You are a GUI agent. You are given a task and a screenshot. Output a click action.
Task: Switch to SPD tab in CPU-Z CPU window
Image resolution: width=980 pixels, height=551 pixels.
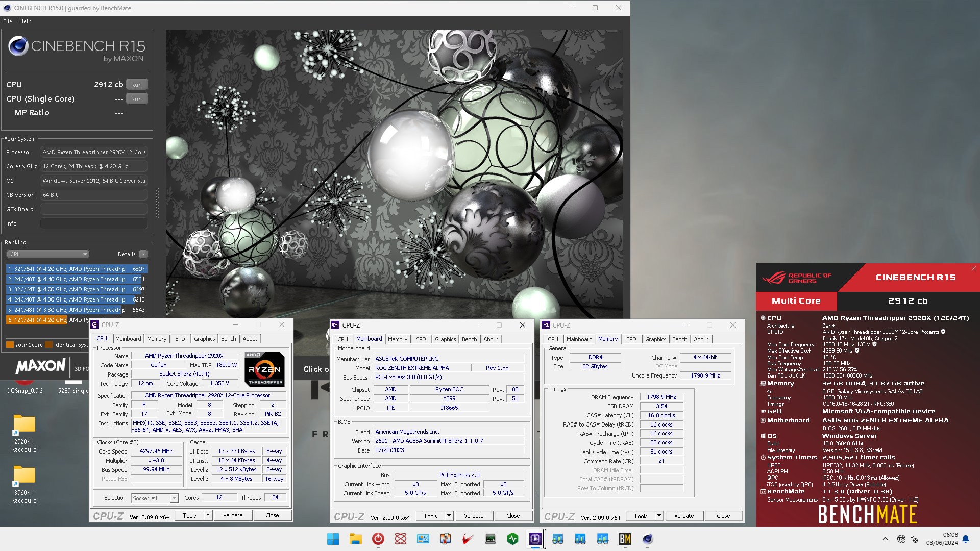(x=180, y=339)
